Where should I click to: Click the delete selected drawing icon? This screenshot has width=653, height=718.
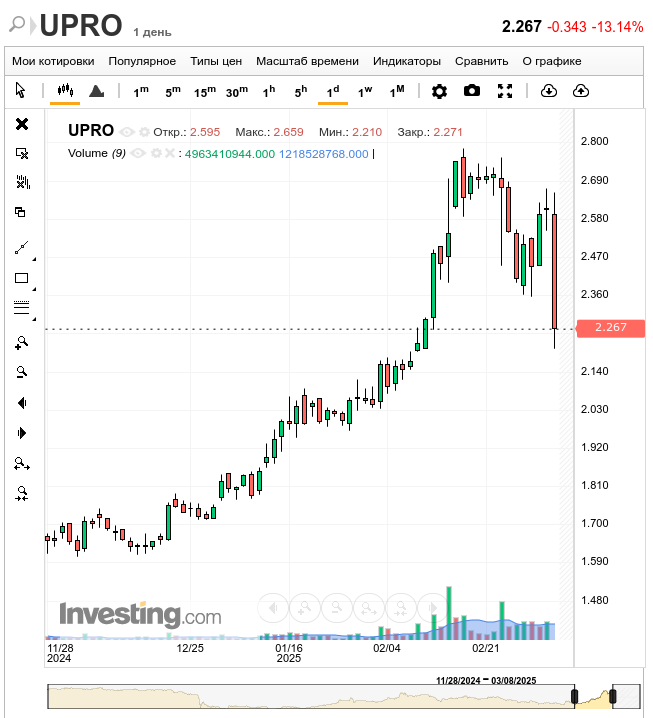click(x=22, y=153)
